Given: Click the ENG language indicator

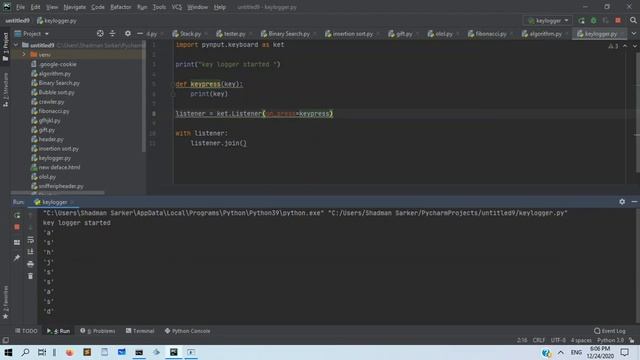Looking at the screenshot, I should point(576,352).
